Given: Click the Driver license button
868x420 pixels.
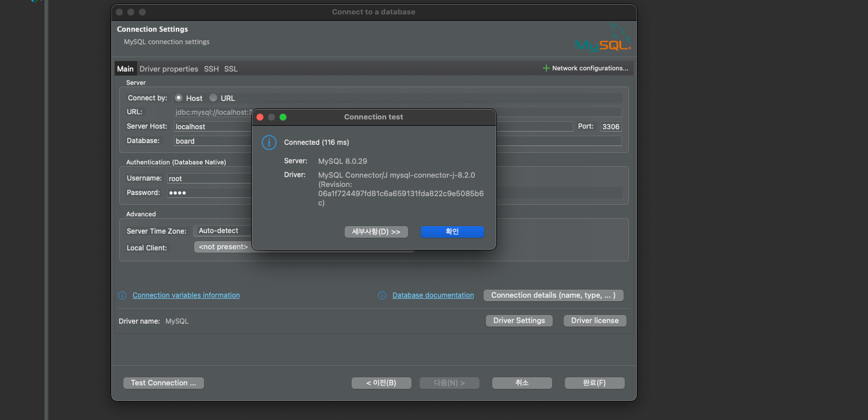Looking at the screenshot, I should point(595,321).
